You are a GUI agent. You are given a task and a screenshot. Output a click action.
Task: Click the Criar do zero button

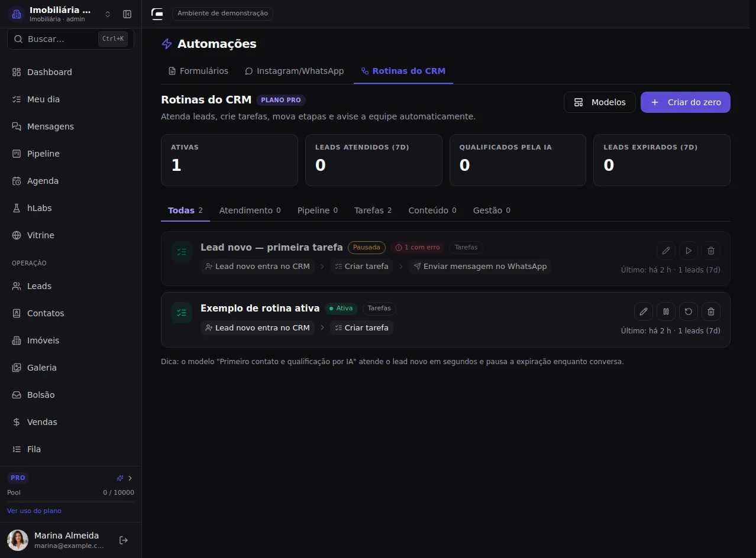click(x=686, y=102)
